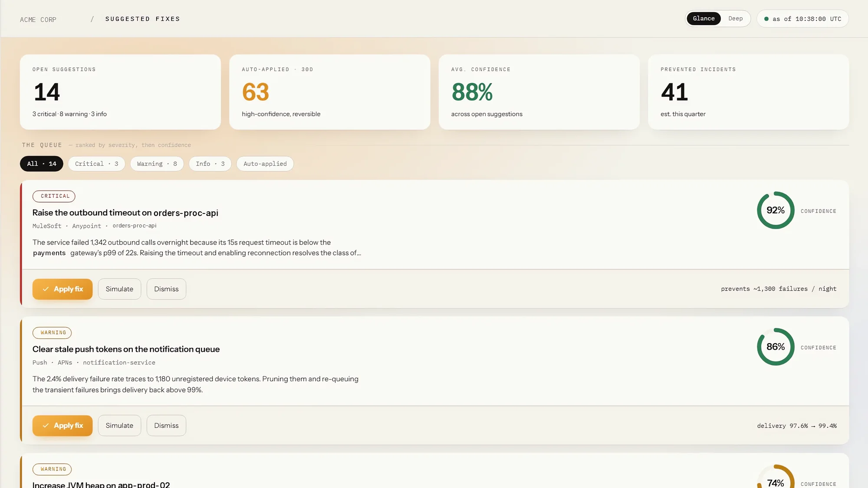The height and width of the screenshot is (488, 868).
Task: Open the ACME CORP breadcrumb
Action: coord(38,20)
